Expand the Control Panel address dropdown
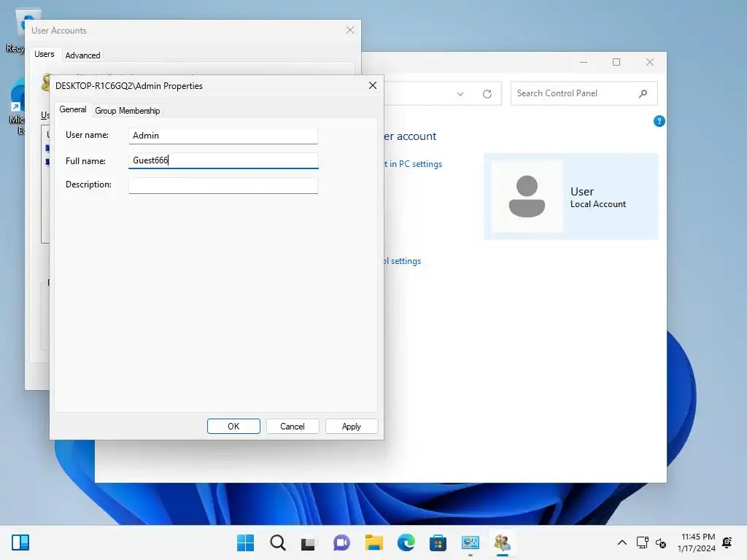Viewport: 747px width, 560px height. coord(460,94)
